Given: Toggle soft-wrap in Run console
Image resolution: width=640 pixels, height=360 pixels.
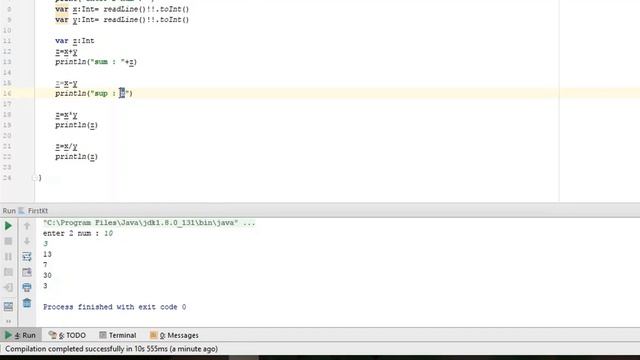Looking at the screenshot, I should [x=27, y=257].
